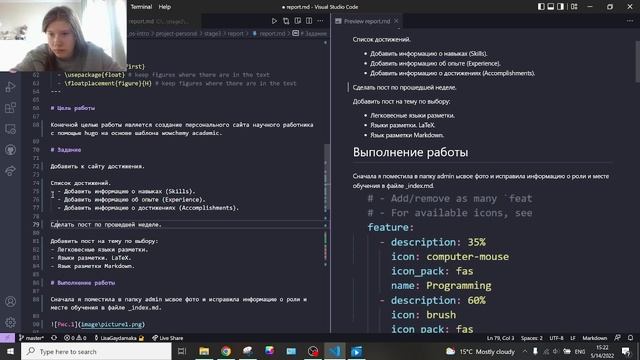Click the Задание heading breadcrumb
Image resolution: width=640 pixels, height=360 pixels.
313,33
